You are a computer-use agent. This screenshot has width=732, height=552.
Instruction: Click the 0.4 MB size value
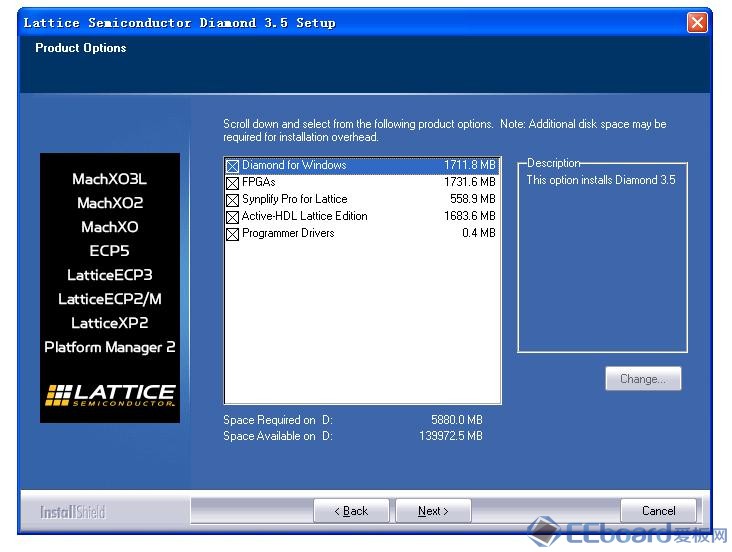(479, 233)
